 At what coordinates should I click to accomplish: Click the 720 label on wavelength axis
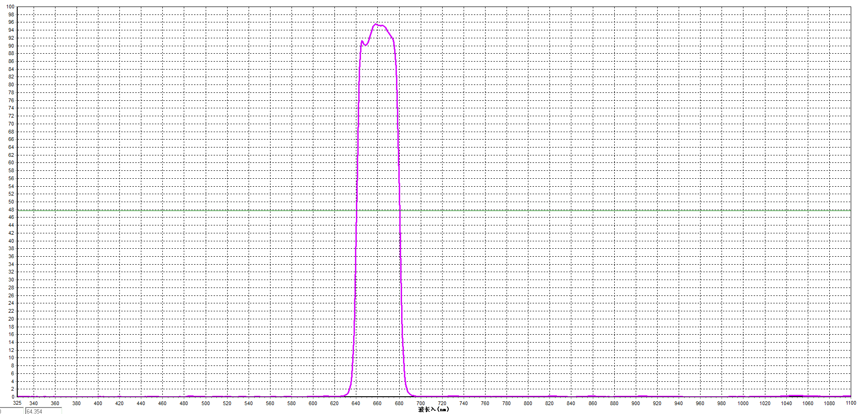(x=442, y=403)
